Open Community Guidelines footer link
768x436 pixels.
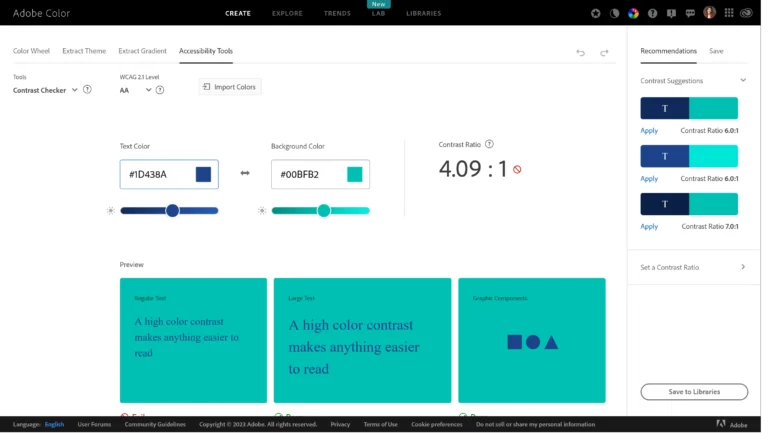156,427
